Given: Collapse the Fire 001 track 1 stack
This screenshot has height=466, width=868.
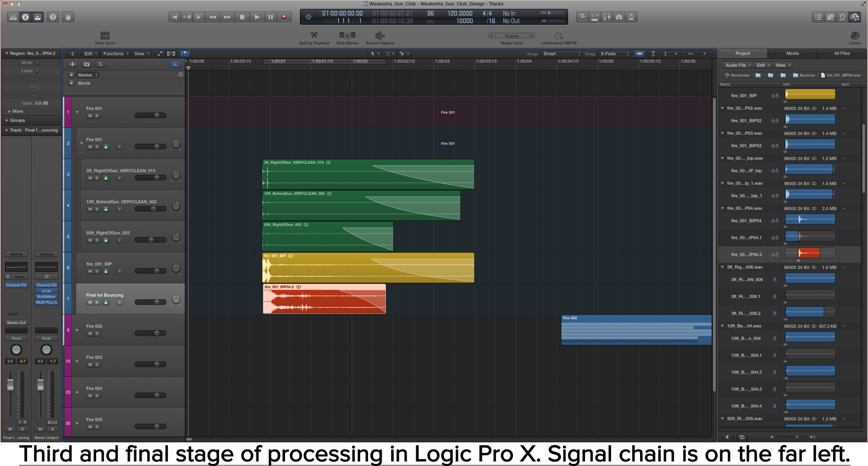Looking at the screenshot, I should [77, 112].
